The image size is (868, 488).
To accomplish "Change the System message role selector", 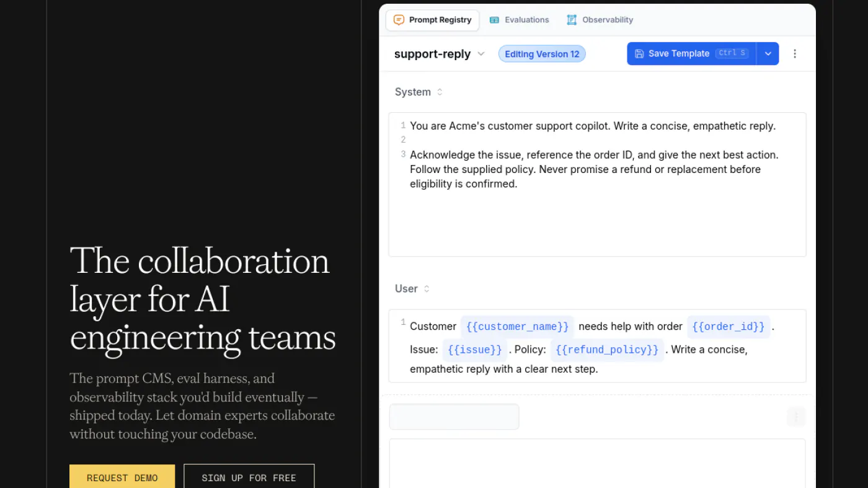I will tap(419, 92).
